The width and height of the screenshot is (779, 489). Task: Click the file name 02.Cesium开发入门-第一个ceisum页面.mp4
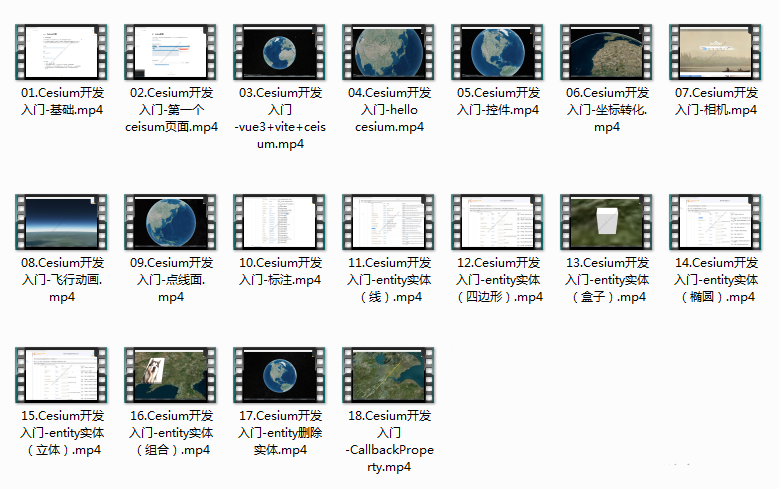(171, 110)
